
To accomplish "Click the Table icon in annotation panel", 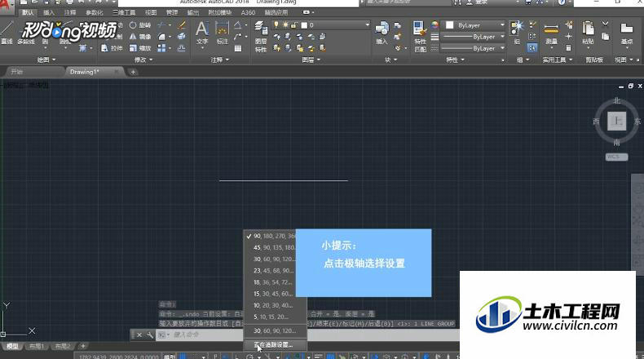I will pos(238,48).
